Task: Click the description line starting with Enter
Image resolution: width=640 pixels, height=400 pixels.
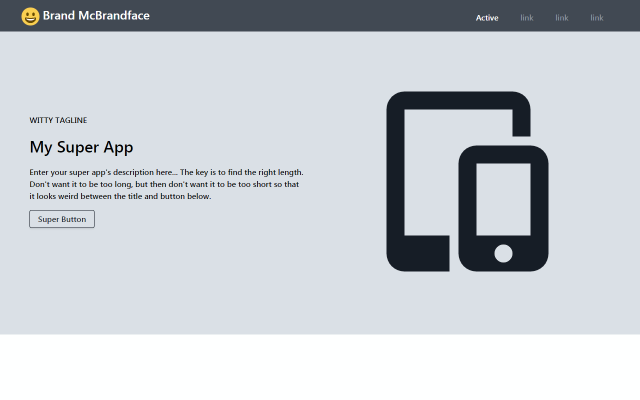Action: (x=167, y=172)
